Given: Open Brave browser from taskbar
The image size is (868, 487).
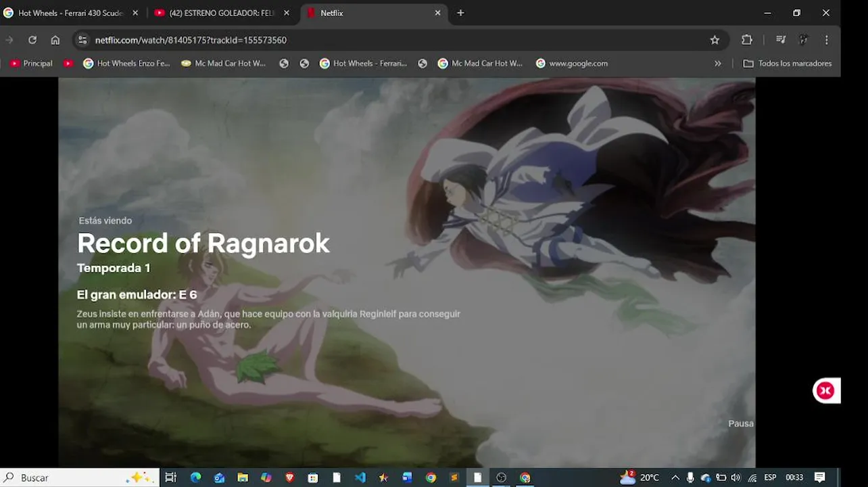Looking at the screenshot, I should [289, 478].
